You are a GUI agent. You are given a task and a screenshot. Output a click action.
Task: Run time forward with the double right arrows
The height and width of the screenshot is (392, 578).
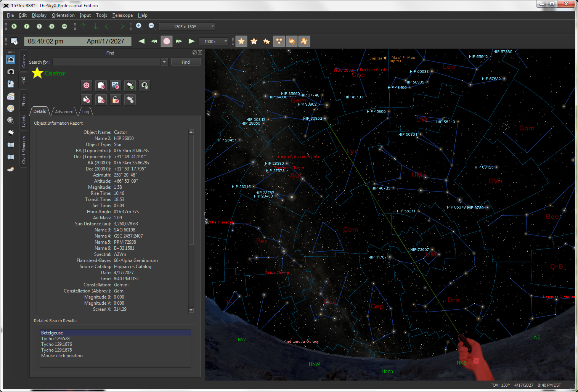(x=179, y=41)
